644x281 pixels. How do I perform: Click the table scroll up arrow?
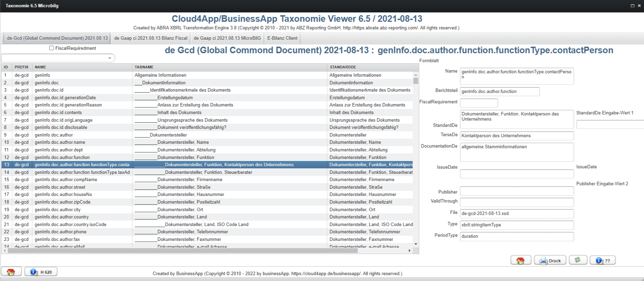point(416,75)
